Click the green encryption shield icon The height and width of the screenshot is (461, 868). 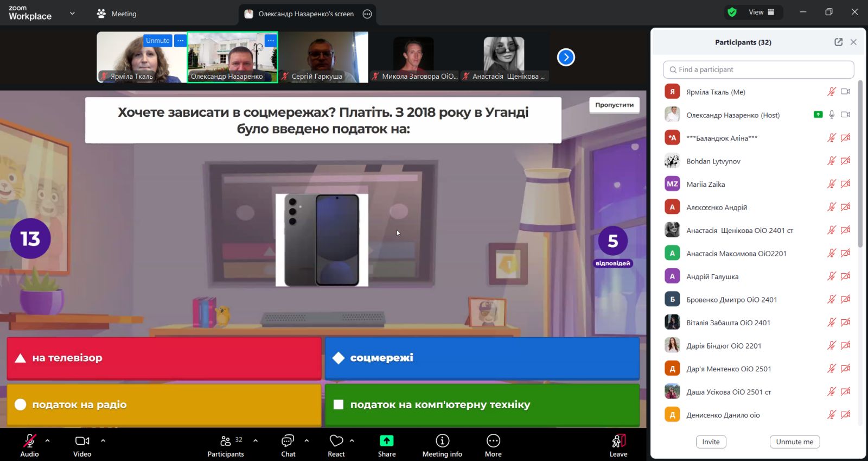[732, 12]
